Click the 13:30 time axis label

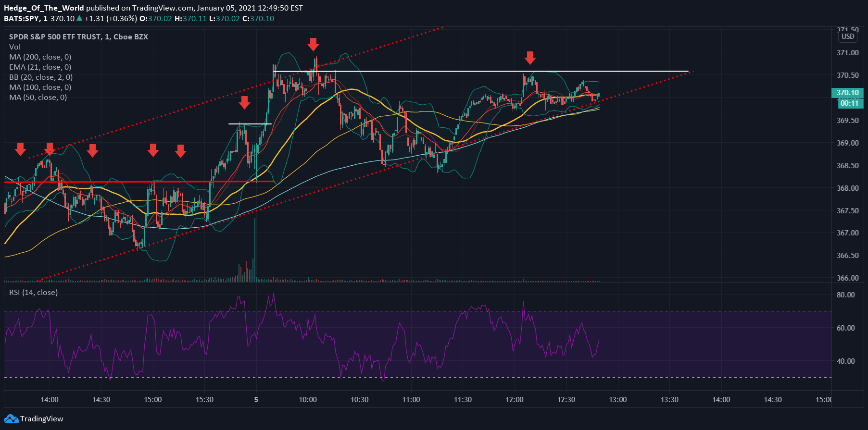point(669,399)
